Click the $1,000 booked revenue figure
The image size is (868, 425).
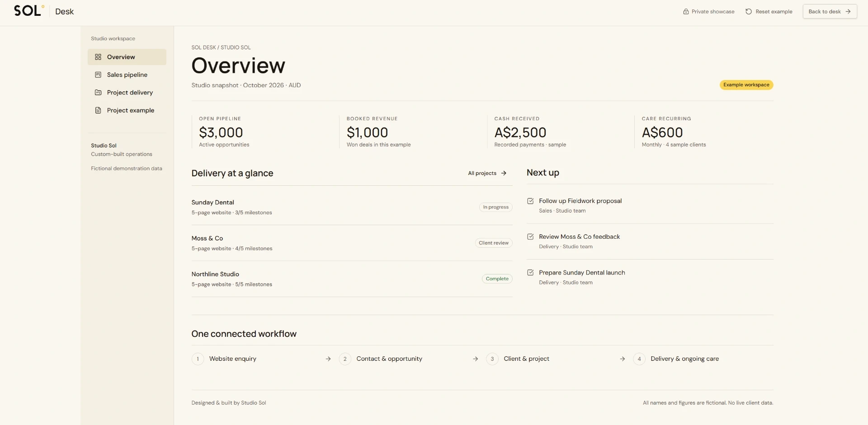367,132
